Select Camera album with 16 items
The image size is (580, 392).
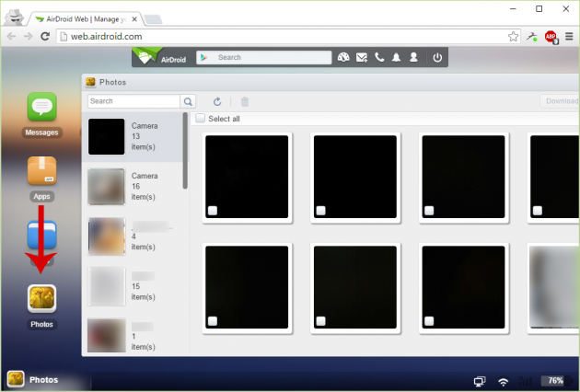[133, 187]
